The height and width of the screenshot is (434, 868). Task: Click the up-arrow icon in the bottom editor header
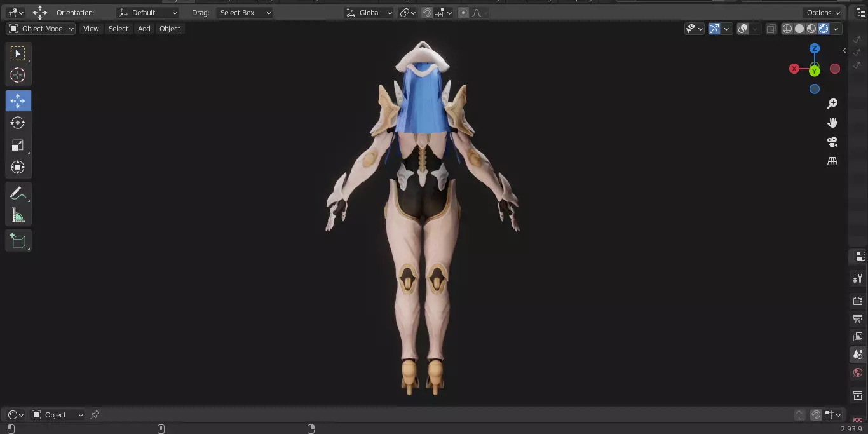point(800,415)
